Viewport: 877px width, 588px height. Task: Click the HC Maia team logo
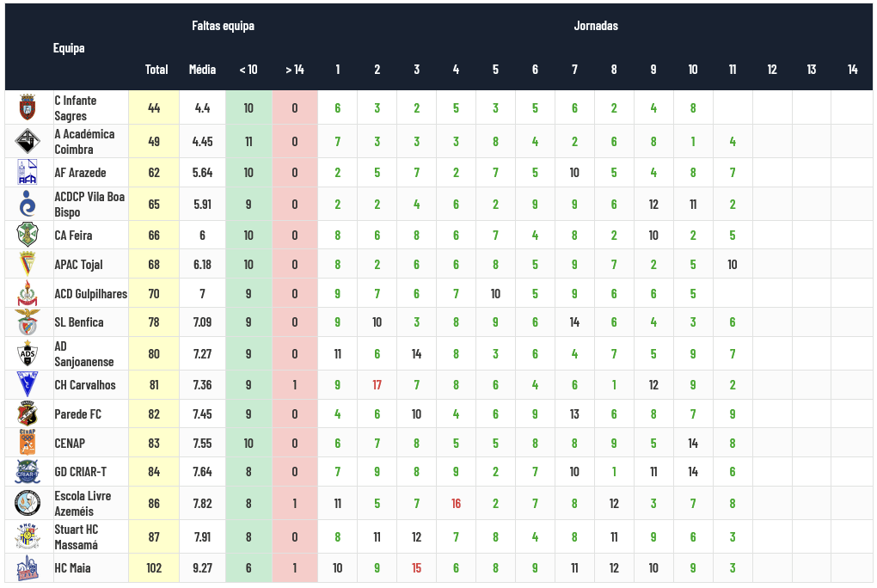pos(28,568)
